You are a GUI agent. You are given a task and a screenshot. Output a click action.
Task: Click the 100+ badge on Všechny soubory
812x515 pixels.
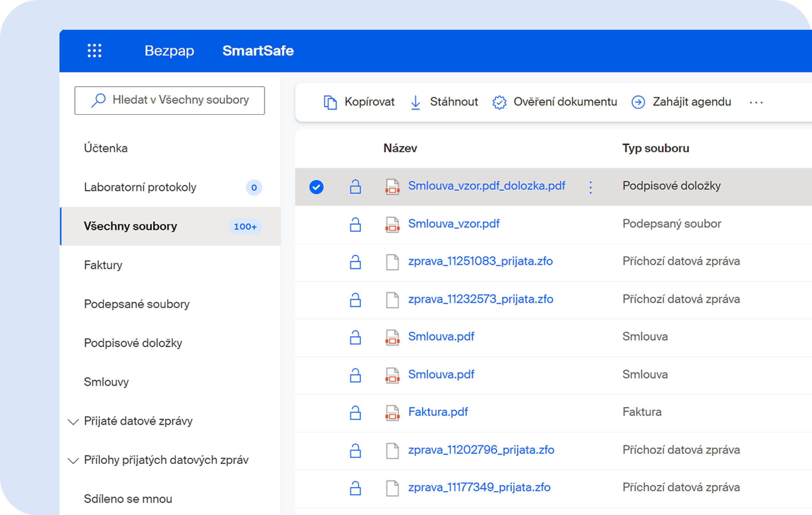[x=245, y=227]
